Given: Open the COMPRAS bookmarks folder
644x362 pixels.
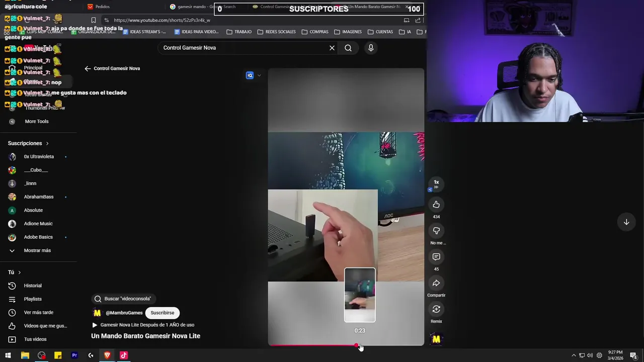Looking at the screenshot, I should pos(315,32).
